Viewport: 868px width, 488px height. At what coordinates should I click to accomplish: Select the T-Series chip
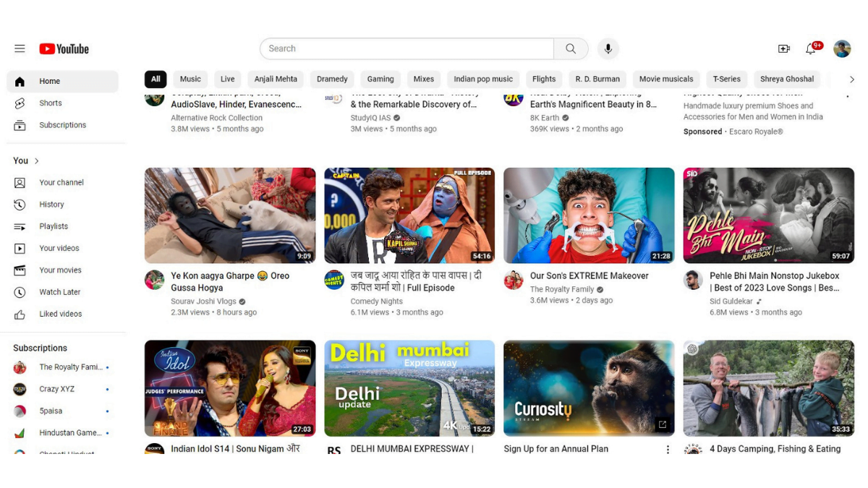(x=727, y=80)
